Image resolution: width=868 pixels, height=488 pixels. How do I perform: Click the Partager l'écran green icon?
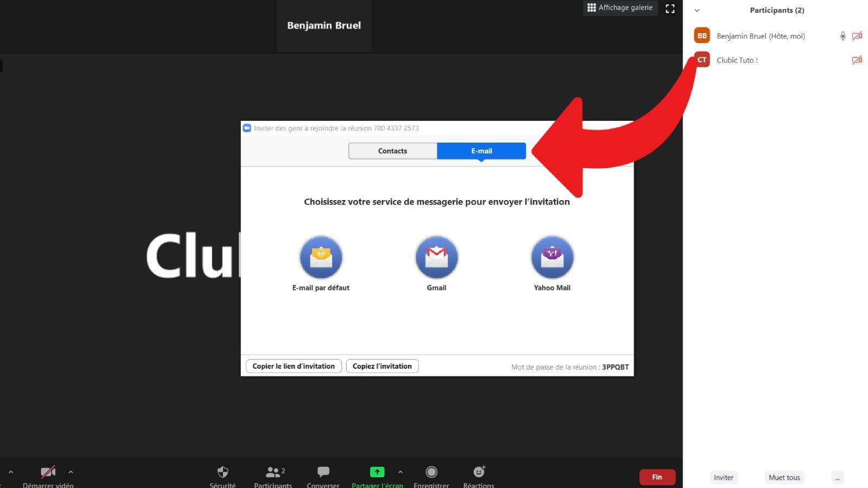377,472
